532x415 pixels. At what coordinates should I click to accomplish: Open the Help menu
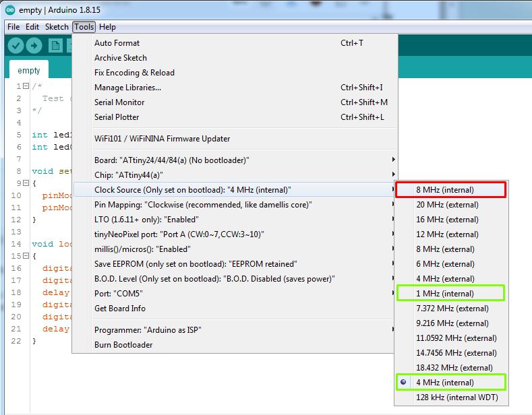107,27
